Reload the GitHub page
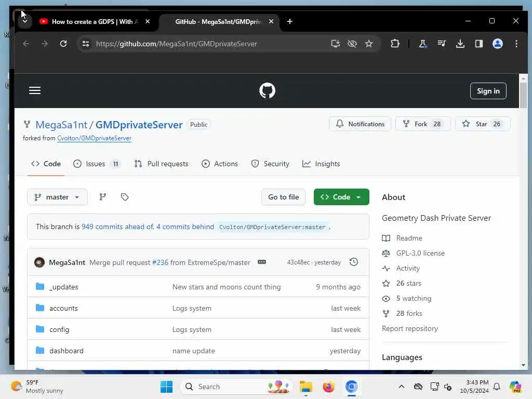532x399 pixels. coord(63,44)
